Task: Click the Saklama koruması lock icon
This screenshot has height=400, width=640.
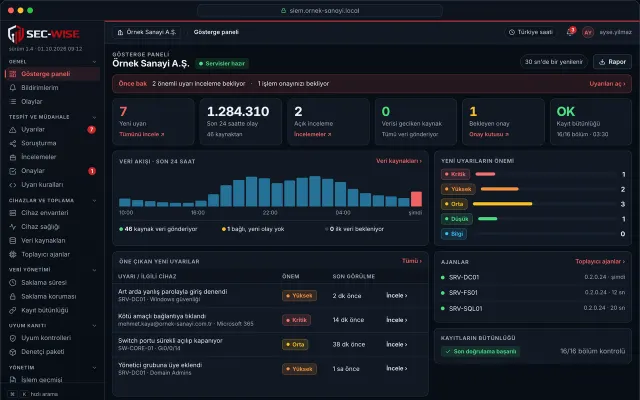Action: pyautogui.click(x=13, y=296)
